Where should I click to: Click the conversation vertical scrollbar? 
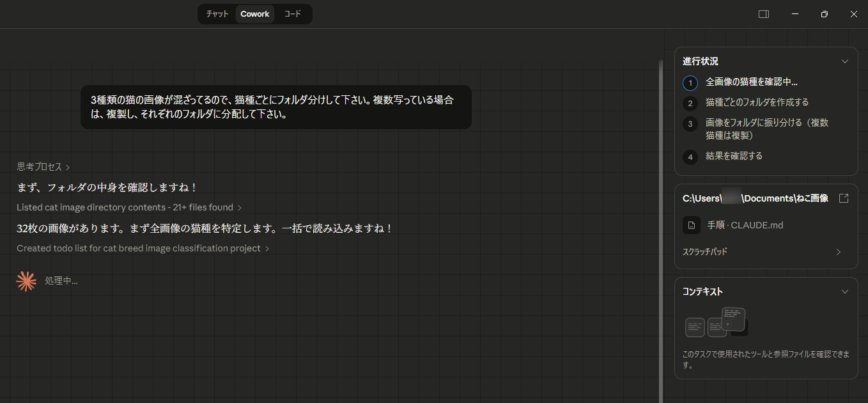pyautogui.click(x=660, y=224)
